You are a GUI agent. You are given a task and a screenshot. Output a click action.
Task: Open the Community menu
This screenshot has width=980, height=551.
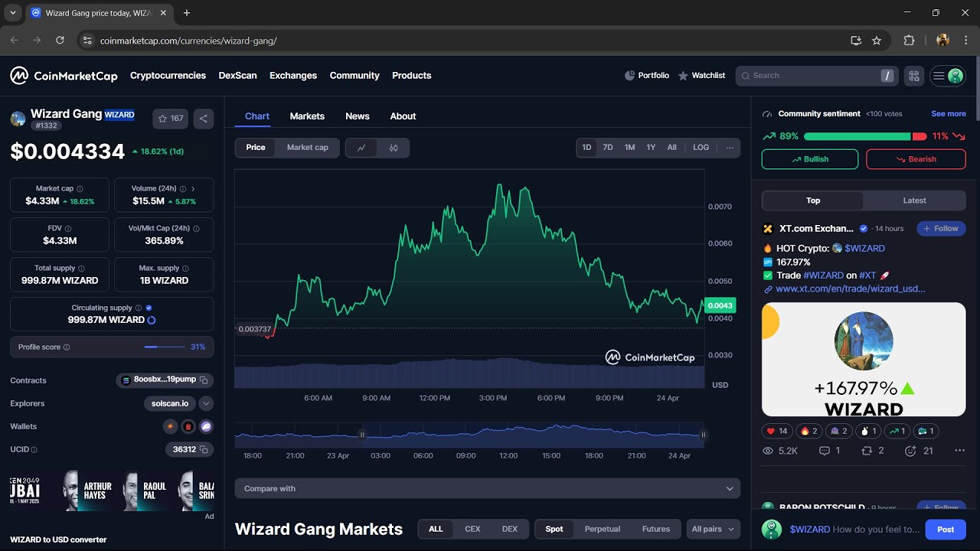pos(354,76)
